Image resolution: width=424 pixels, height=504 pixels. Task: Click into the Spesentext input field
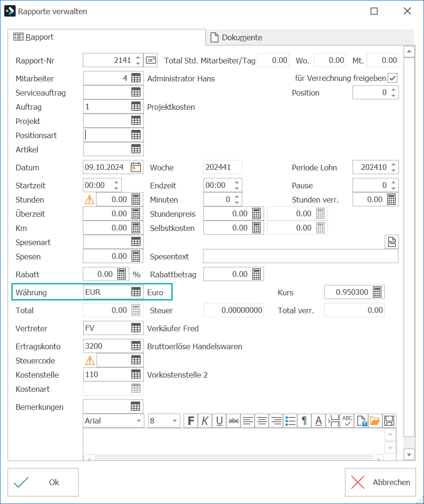pos(301,256)
